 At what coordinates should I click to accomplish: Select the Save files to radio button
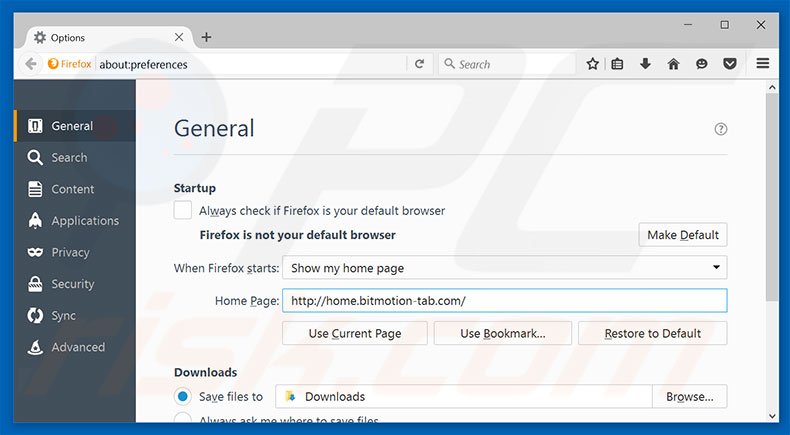[182, 396]
